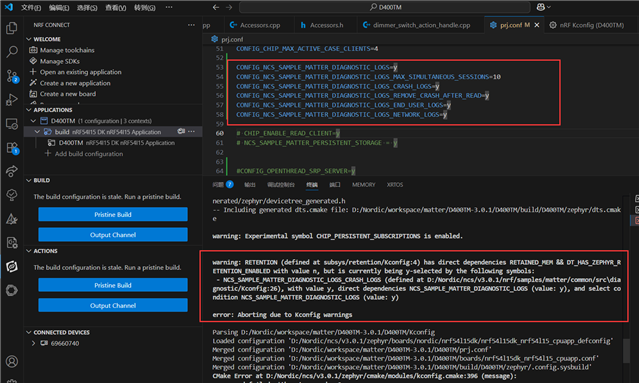639x383 pixels.
Task: Collapse the D400TM application tree node
Action: point(33,121)
